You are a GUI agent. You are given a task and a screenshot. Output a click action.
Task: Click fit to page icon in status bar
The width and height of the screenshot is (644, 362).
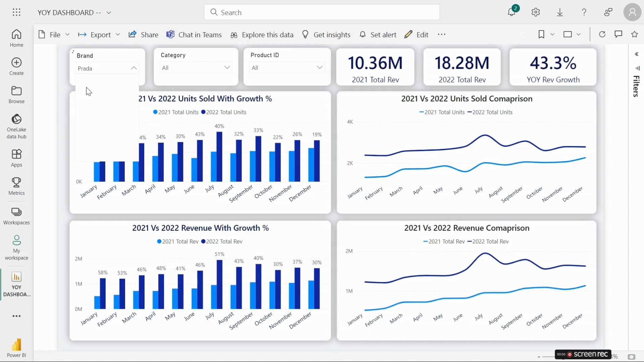pos(632,357)
